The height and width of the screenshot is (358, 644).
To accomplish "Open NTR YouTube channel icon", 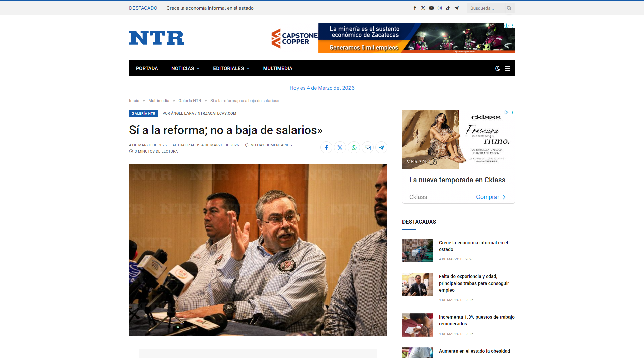I will coord(431,8).
